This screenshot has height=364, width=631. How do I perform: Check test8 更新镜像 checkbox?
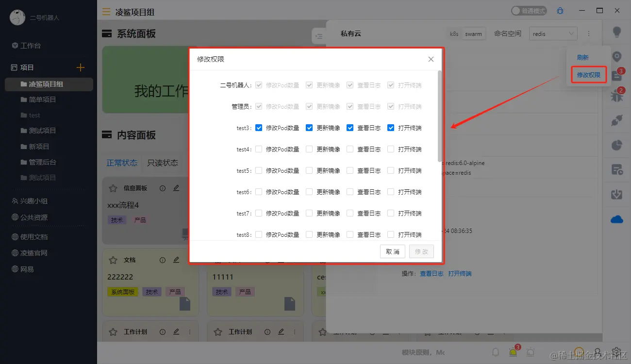point(309,234)
